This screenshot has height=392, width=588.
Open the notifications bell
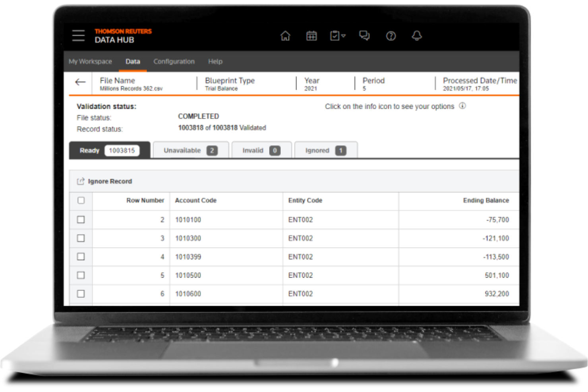pyautogui.click(x=417, y=36)
